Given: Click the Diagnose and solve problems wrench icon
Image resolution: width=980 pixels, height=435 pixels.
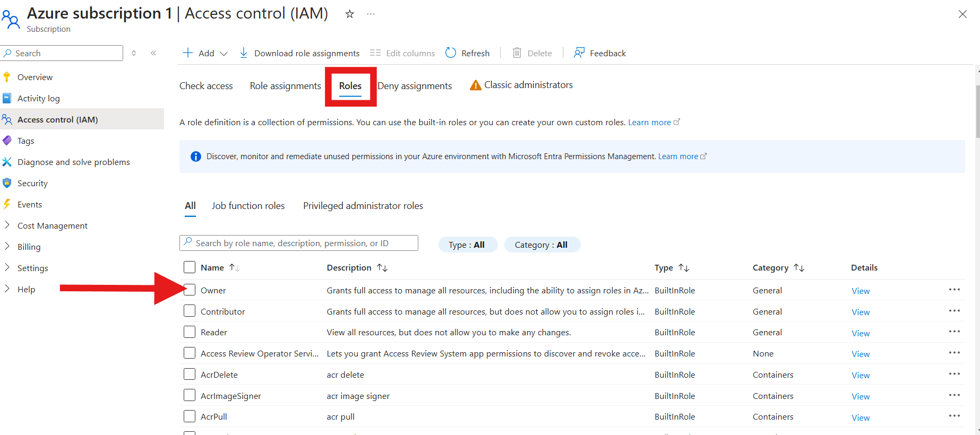Looking at the screenshot, I should pos(7,162).
